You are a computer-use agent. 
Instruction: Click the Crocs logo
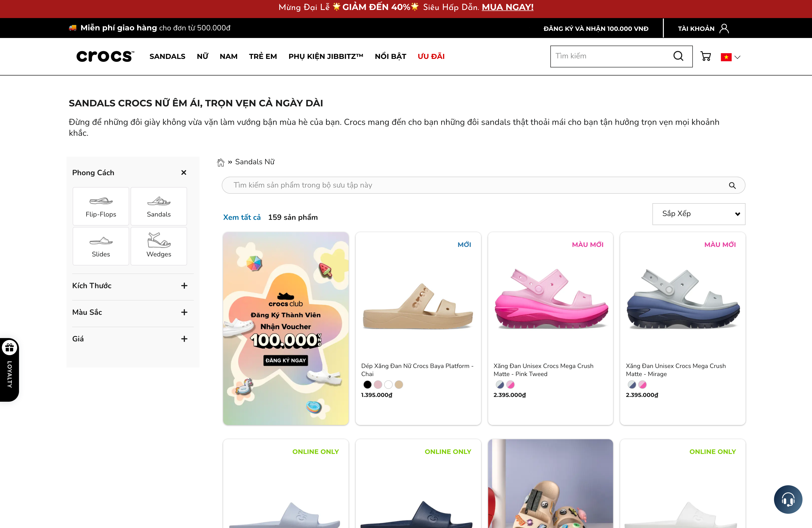click(x=105, y=56)
